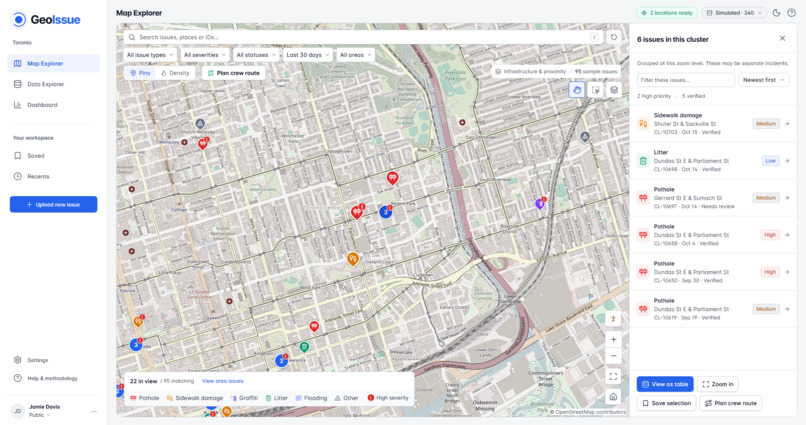Click Infrastructure & proximity layer chip

pos(530,71)
